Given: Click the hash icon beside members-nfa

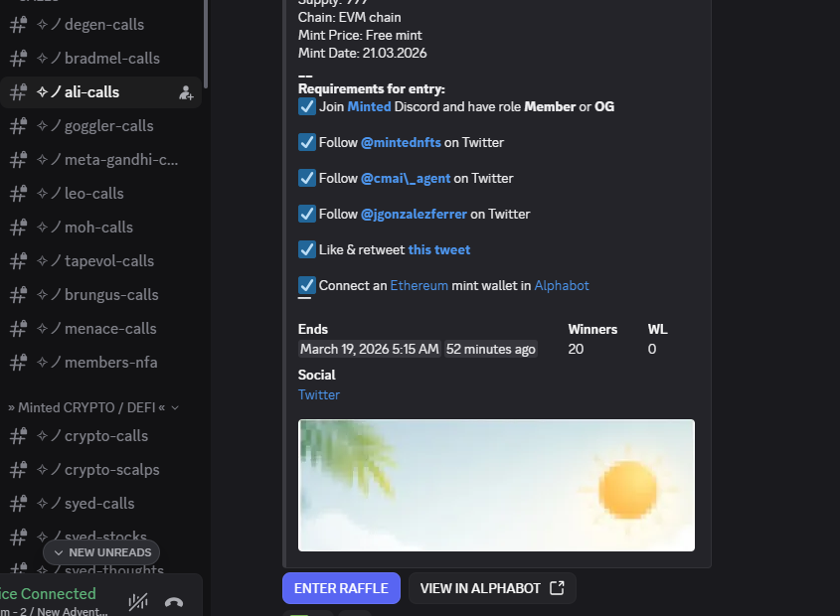Looking at the screenshot, I should point(18,362).
